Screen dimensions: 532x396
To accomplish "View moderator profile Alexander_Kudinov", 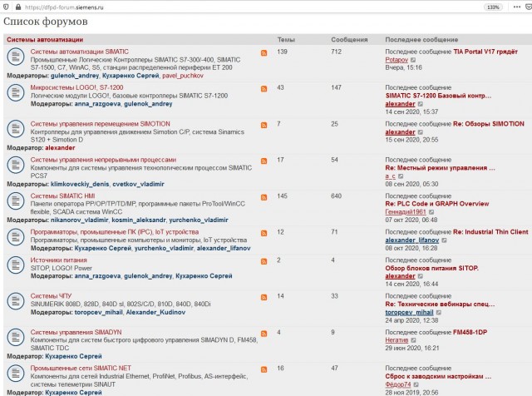I will point(155,313).
